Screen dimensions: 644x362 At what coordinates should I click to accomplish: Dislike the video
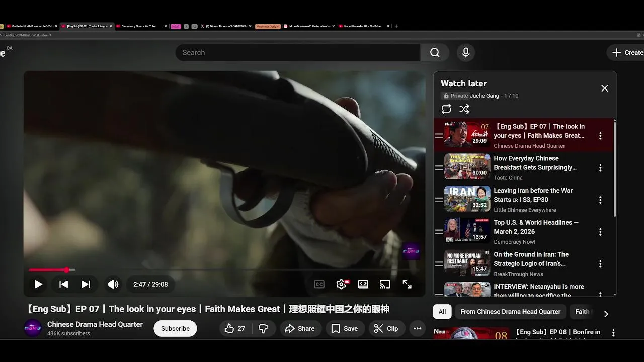tap(263, 329)
